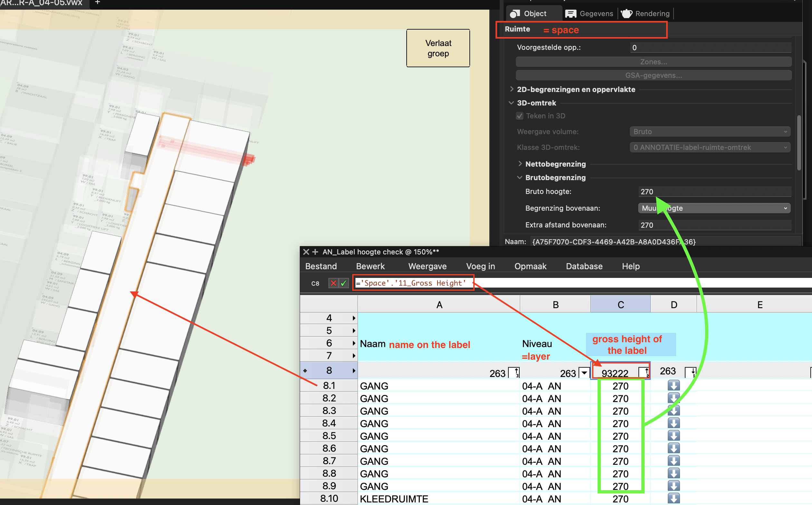Expand the Nettobegrenzing section

pyautogui.click(x=520, y=164)
